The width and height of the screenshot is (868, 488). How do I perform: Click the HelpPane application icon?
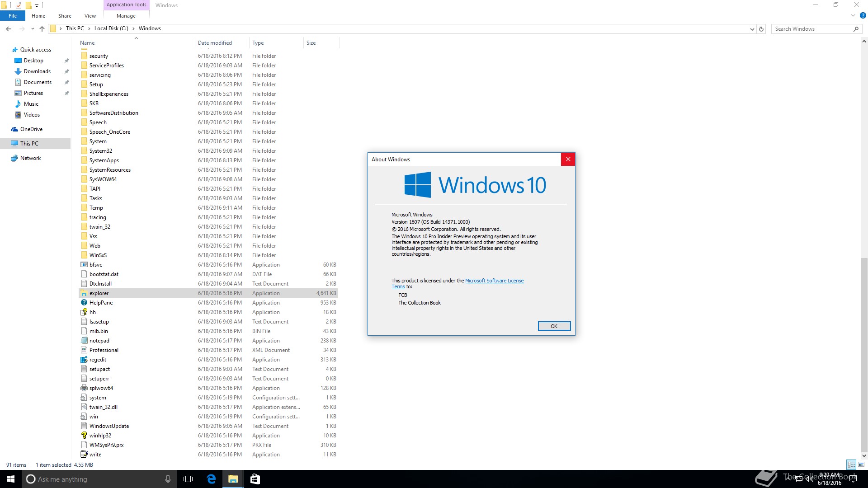pos(84,303)
